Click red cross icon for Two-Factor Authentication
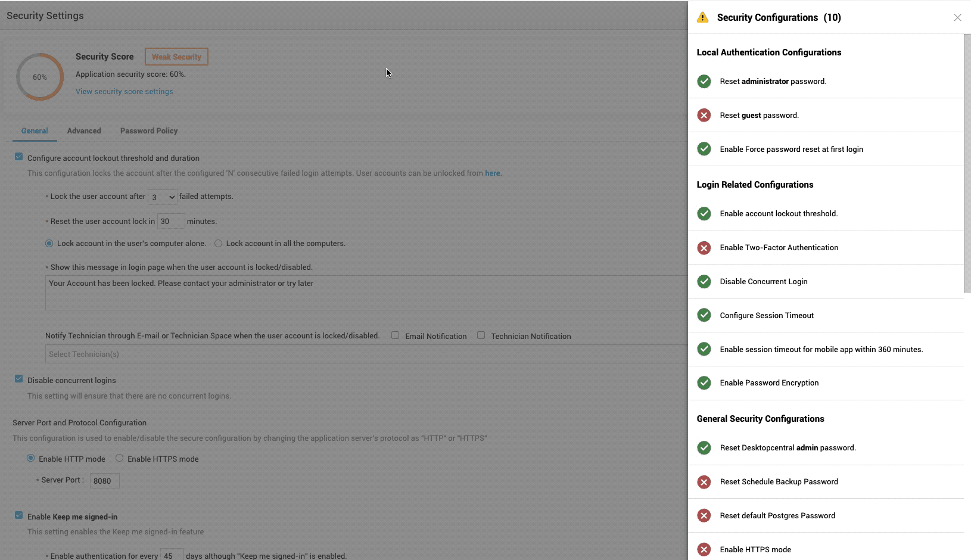The height and width of the screenshot is (560, 971). (x=704, y=248)
